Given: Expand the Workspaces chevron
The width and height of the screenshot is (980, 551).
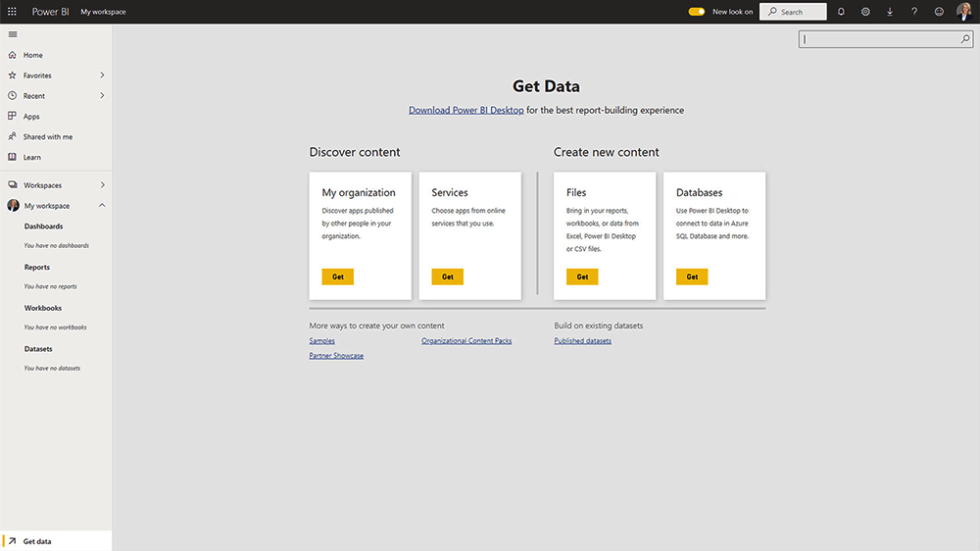Looking at the screenshot, I should pos(102,185).
